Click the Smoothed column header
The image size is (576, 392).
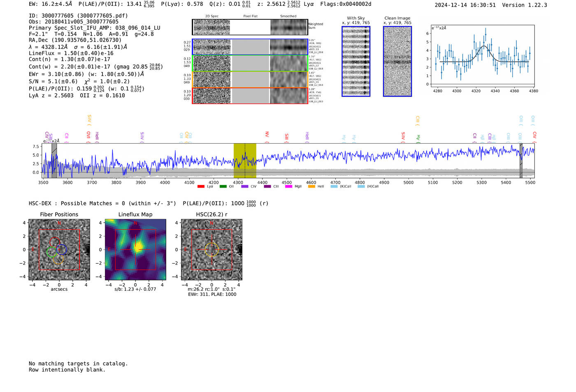point(288,16)
